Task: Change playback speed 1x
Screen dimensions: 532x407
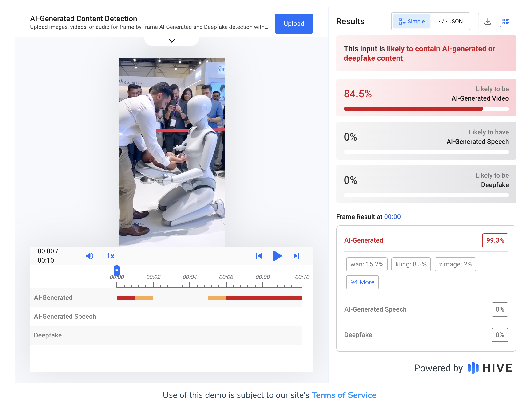Action: 110,256
